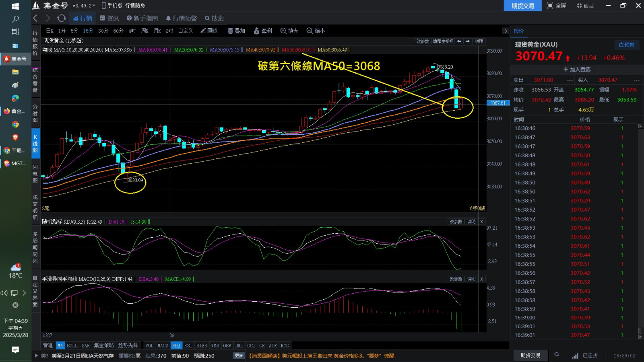
Task: Switch to the 60分 timeframe tab
Action: coord(118,31)
